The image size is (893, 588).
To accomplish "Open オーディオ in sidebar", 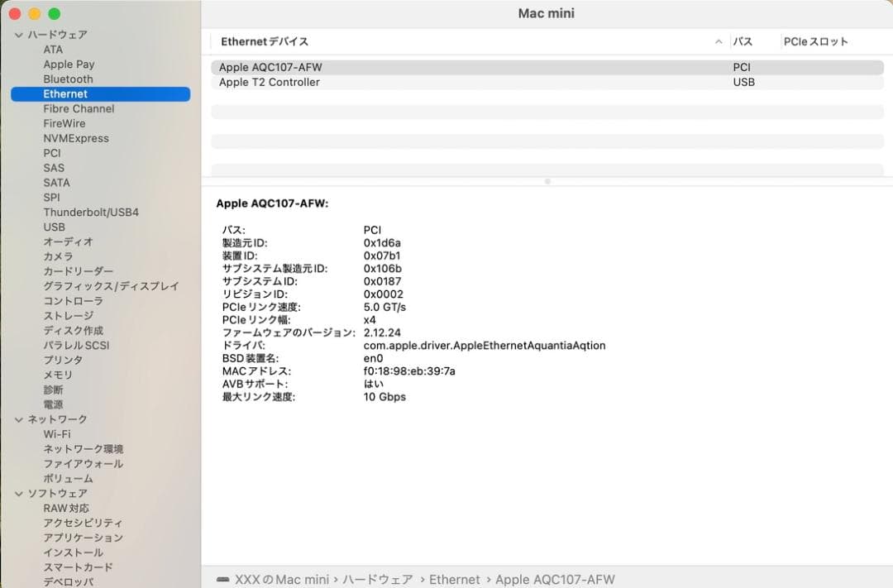I will click(69, 242).
